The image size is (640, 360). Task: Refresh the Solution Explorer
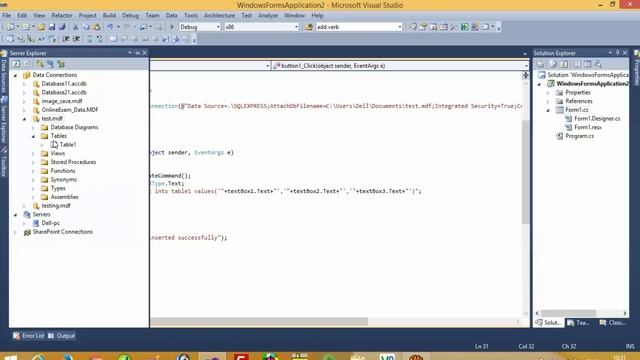click(x=564, y=64)
